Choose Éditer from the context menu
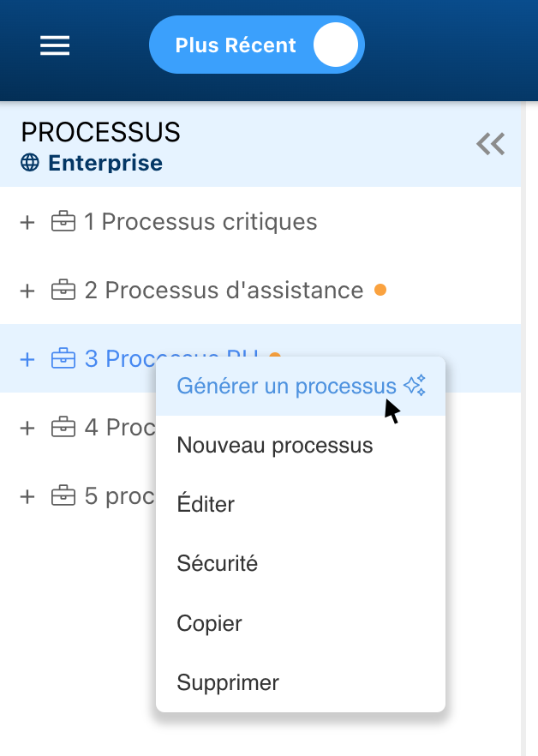 pyautogui.click(x=206, y=505)
